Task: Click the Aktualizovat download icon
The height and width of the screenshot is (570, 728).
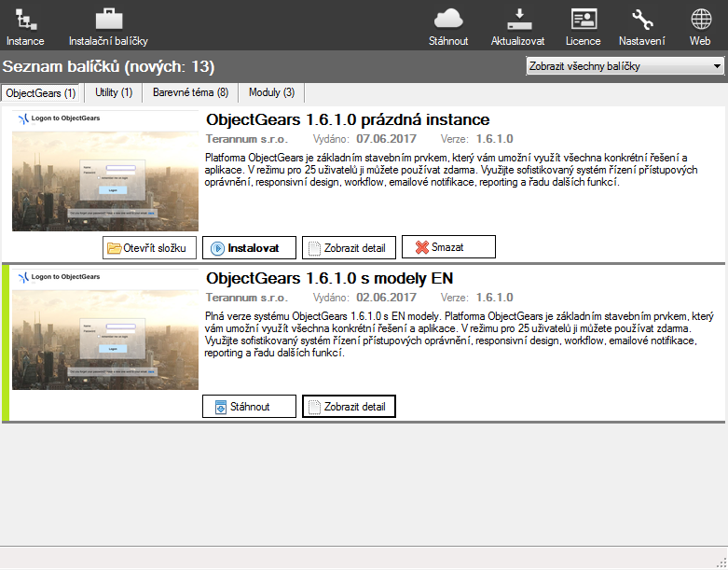Action: 519,19
